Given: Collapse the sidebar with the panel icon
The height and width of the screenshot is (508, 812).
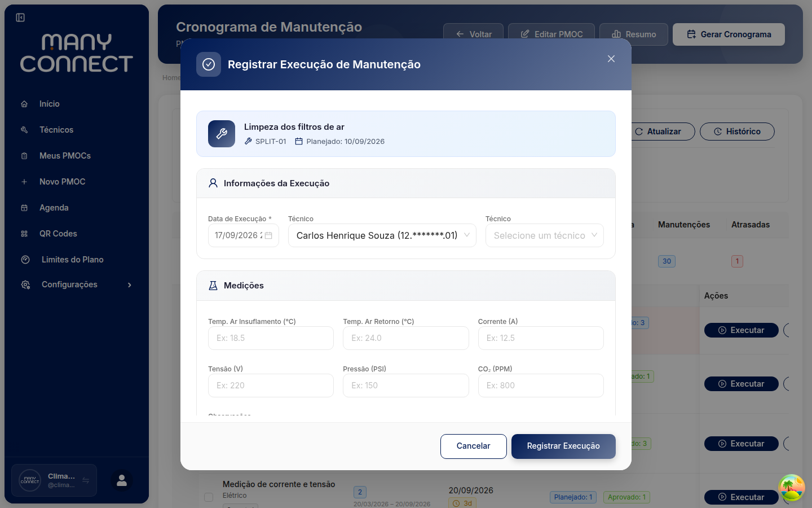Looking at the screenshot, I should coord(20,17).
